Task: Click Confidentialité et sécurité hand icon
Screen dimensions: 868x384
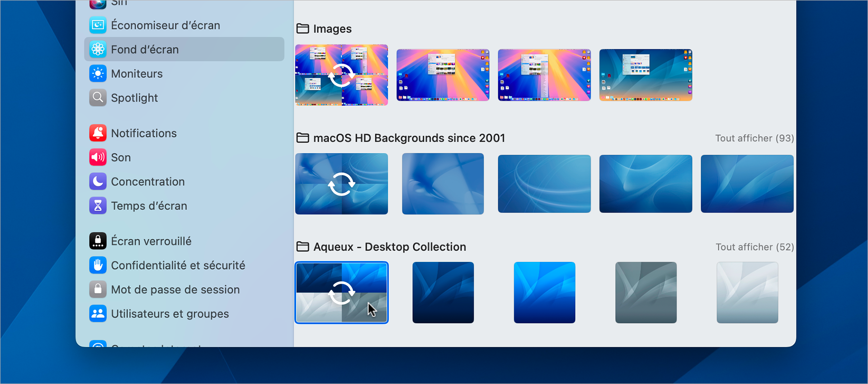Action: [98, 265]
